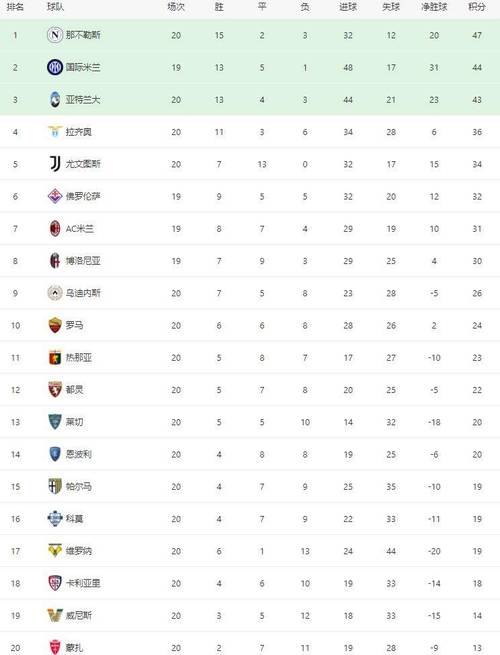The width and height of the screenshot is (500, 655).
Task: Click the Inter Milan club crest
Action: [55, 67]
